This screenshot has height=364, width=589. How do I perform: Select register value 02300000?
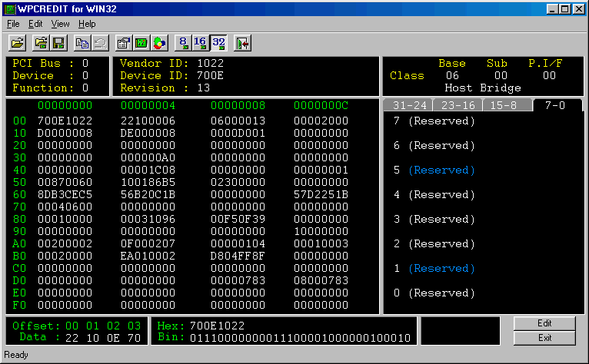238,182
